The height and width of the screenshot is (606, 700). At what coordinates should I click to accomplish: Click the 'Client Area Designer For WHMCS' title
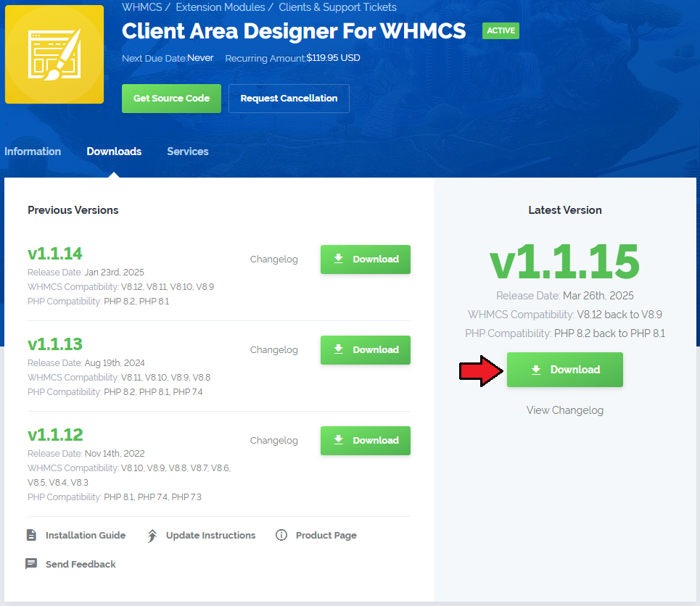(294, 31)
